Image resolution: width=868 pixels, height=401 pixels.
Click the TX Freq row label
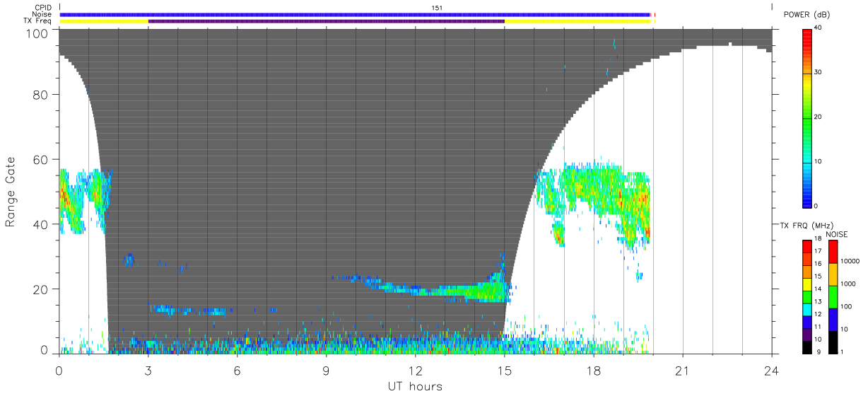pos(38,21)
